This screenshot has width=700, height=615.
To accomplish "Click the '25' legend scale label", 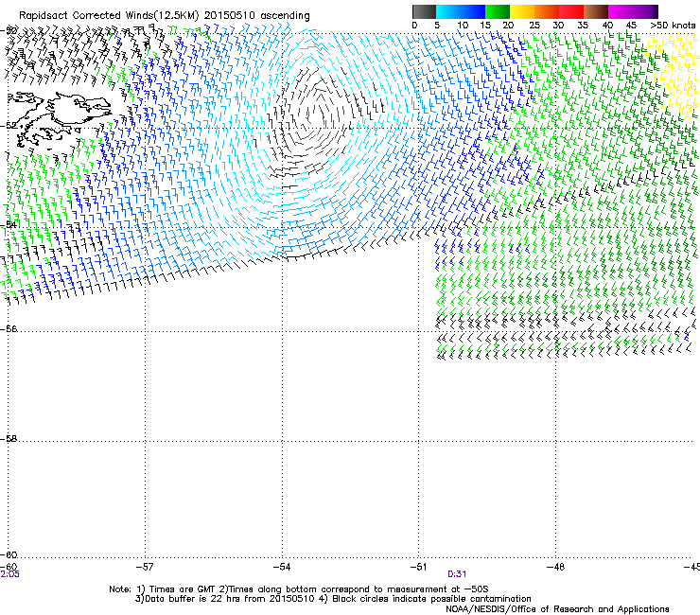I will (534, 26).
